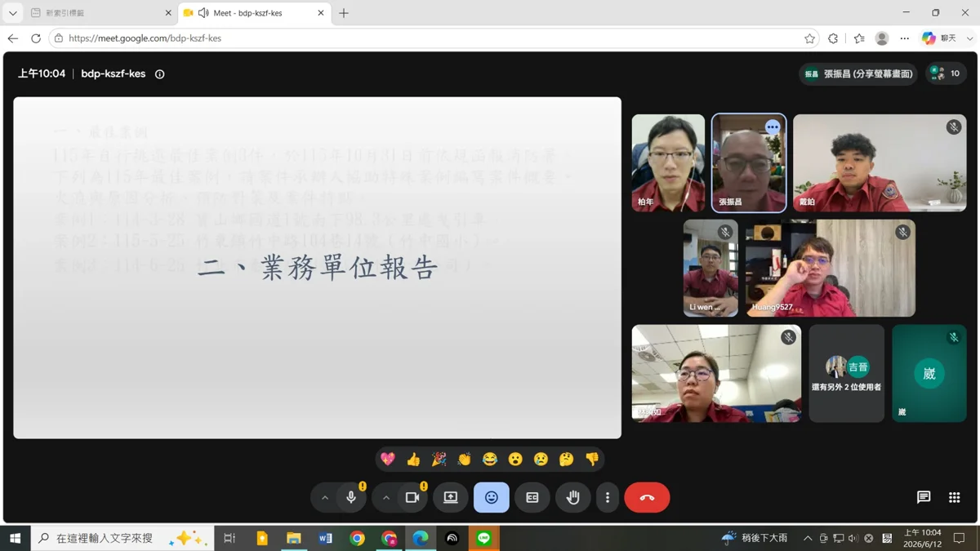Screen dimensions: 980x551
Task: Open tile showing 2 other users
Action: [847, 373]
